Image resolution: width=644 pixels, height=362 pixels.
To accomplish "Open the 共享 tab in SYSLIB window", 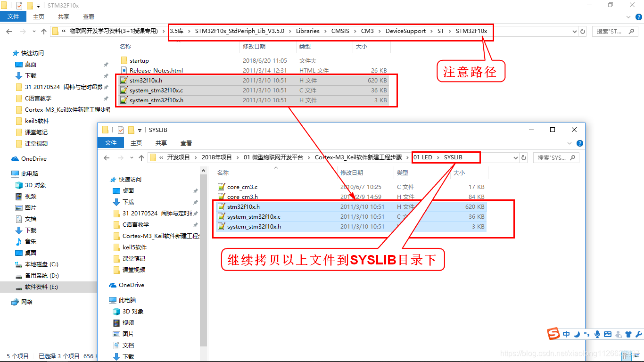I will (161, 143).
